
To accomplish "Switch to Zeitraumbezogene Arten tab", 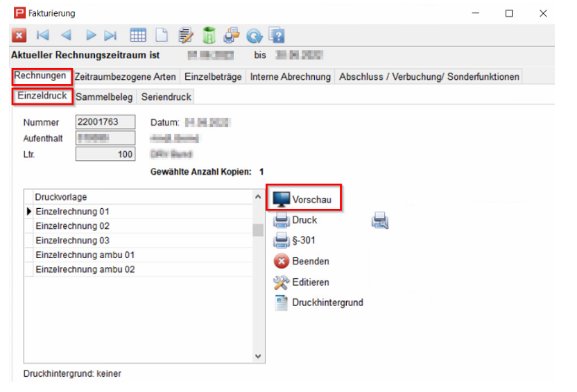I will tap(125, 77).
